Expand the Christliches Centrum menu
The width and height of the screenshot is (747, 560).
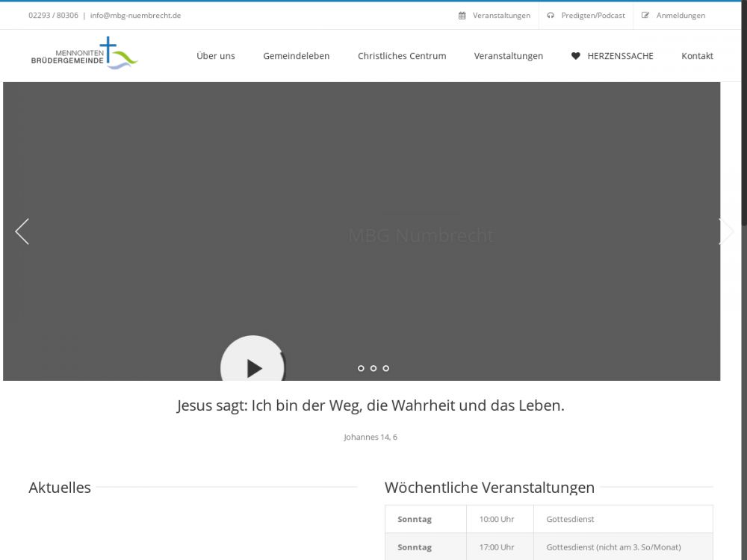tap(402, 56)
